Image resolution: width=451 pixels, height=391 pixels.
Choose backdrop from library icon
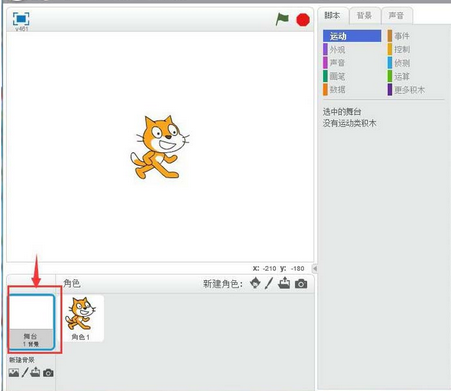coord(14,372)
